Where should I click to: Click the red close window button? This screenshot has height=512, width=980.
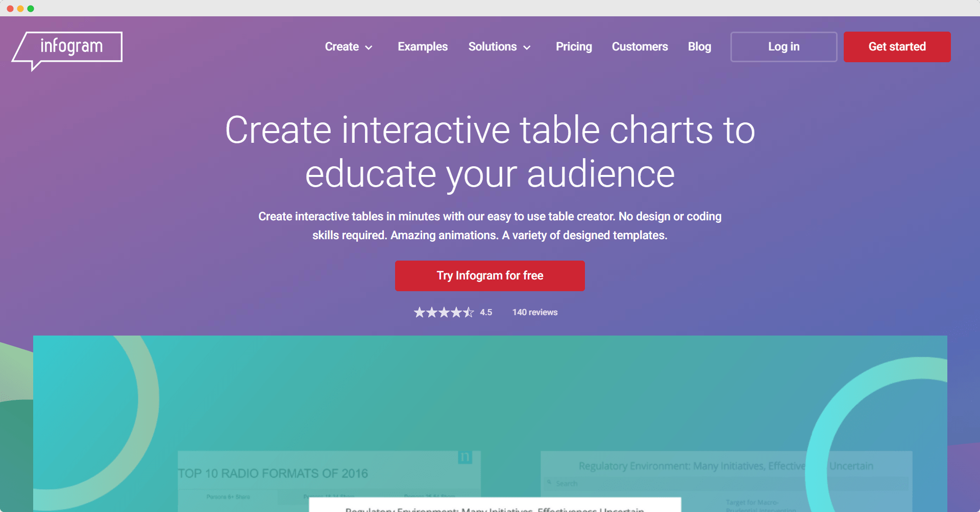(10, 9)
